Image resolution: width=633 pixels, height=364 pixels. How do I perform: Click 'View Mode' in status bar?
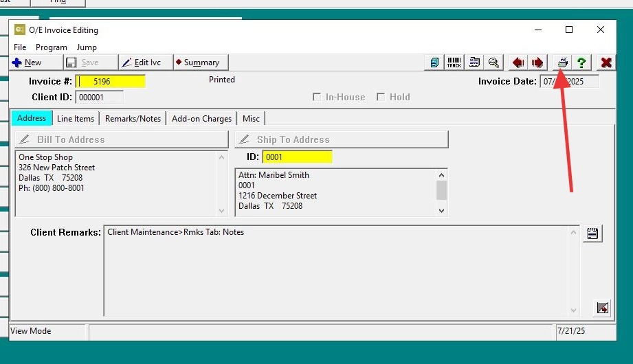[31, 331]
